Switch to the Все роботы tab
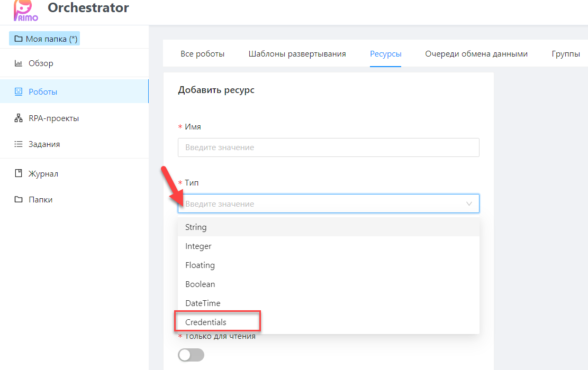 tap(203, 54)
